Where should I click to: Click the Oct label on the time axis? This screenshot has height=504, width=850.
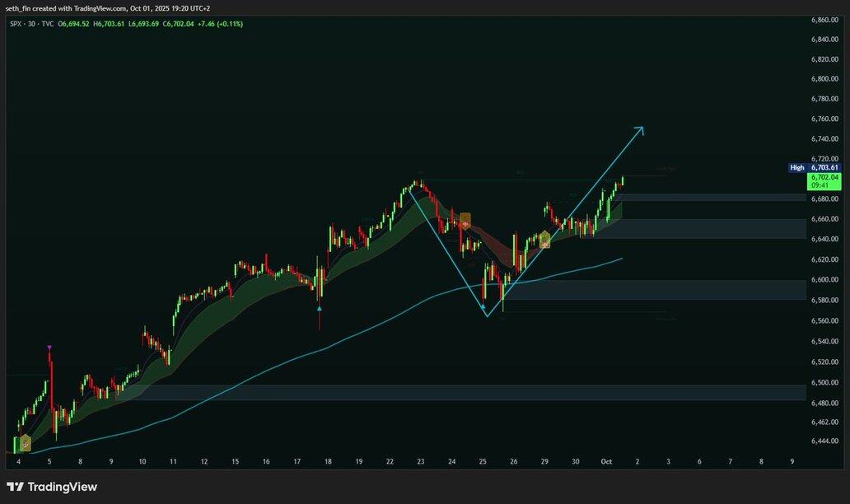605,462
